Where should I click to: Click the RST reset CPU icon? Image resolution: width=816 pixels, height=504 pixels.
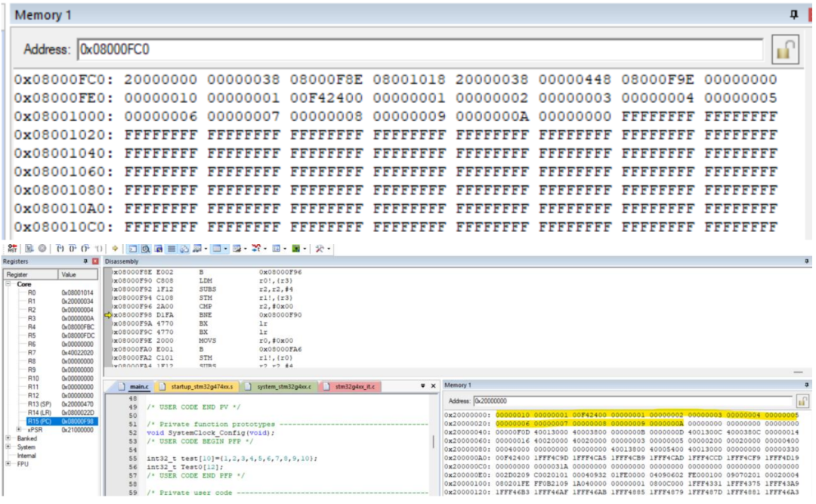coord(12,249)
